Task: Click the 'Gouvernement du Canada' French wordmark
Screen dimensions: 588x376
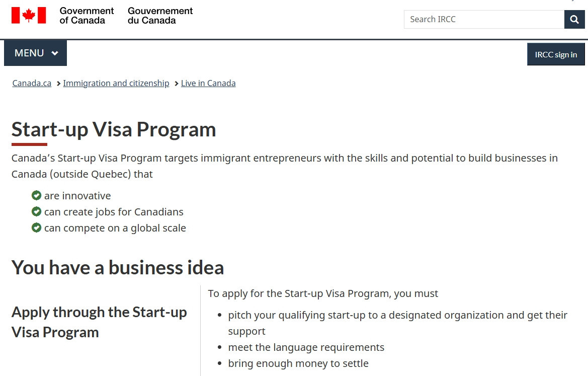Action: 160,16
